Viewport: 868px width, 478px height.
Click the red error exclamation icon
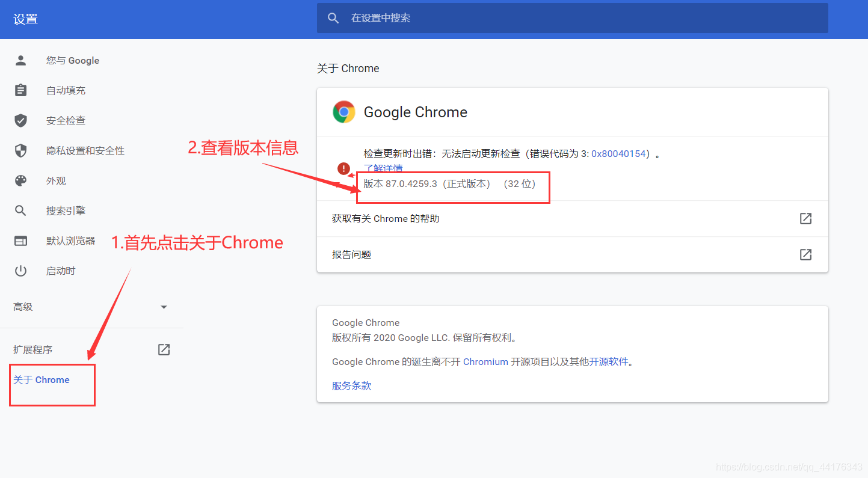pos(343,168)
